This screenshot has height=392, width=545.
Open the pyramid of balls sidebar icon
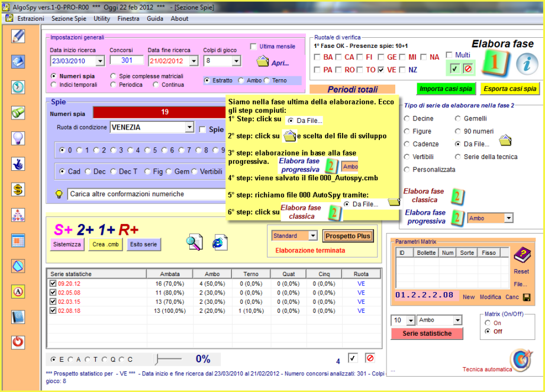coord(18,215)
